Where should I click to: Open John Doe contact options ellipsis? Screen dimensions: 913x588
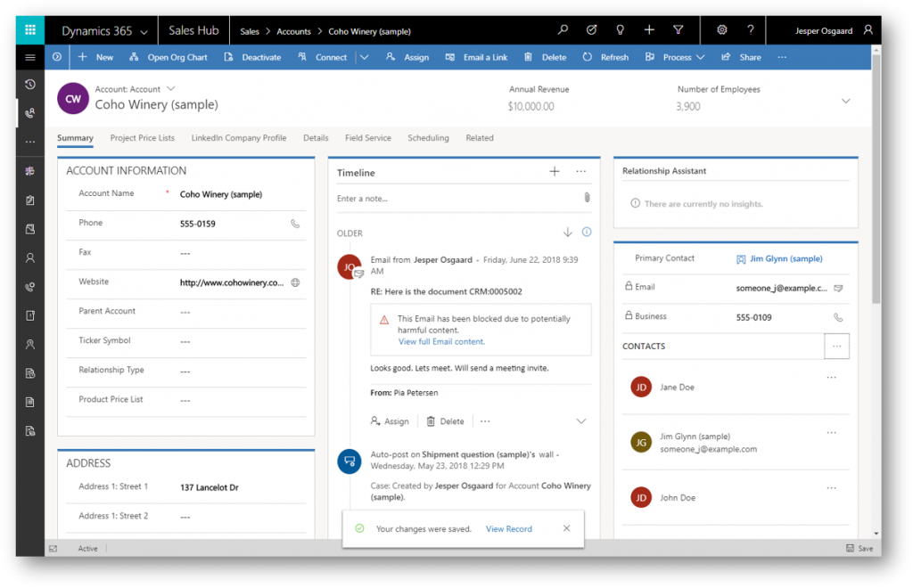pos(832,488)
